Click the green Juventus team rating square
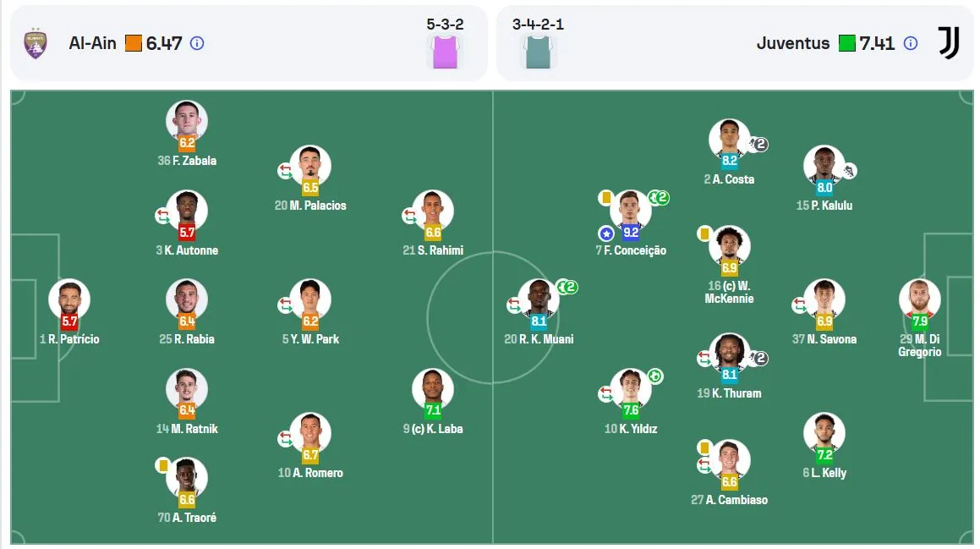Screen dimensions: 980x549 847,43
